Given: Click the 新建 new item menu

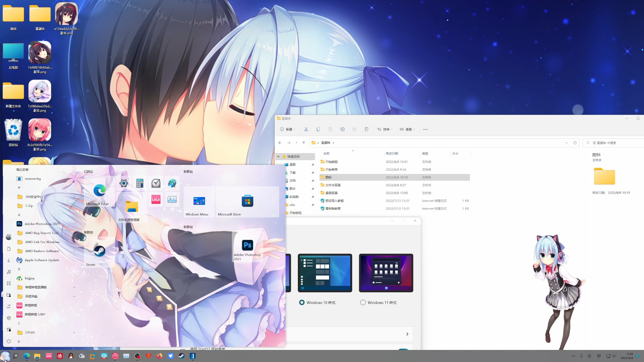Looking at the screenshot, I should [287, 129].
